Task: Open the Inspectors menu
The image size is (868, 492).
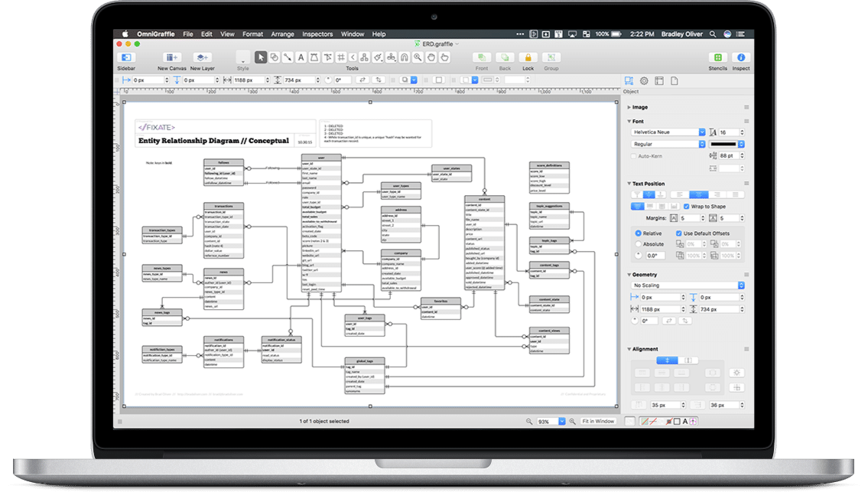Action: [317, 34]
